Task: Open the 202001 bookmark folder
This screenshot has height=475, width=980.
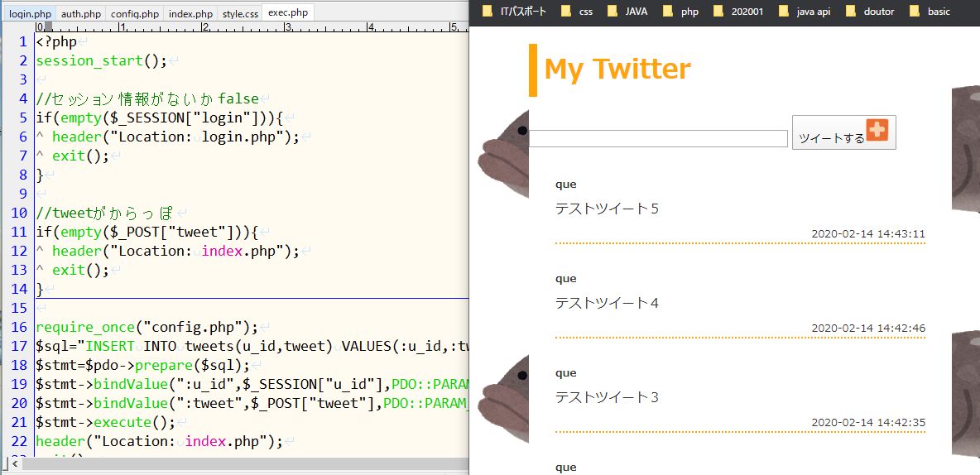Action: [738, 12]
